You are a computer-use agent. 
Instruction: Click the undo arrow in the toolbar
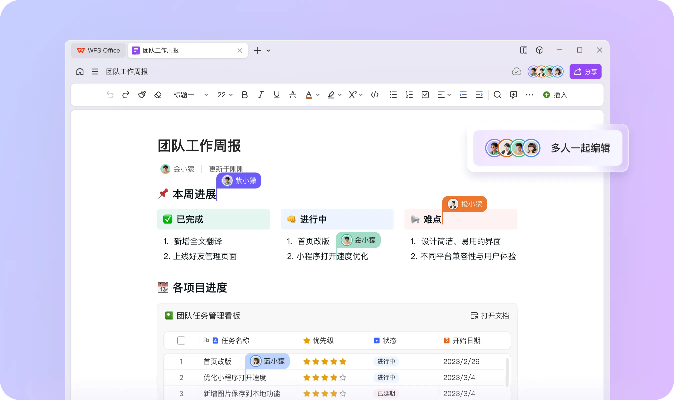[110, 95]
